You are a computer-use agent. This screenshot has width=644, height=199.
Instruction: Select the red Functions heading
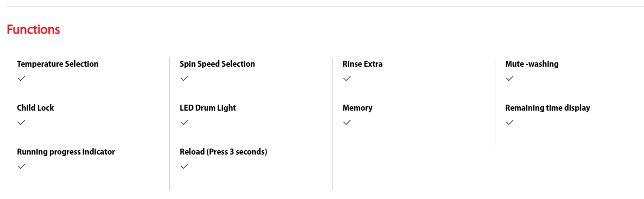tap(33, 29)
